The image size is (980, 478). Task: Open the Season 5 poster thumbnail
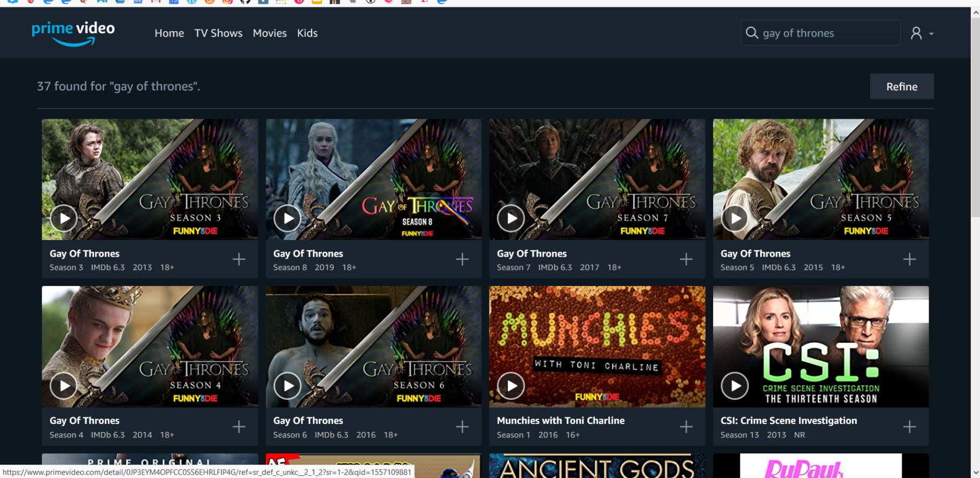click(x=821, y=179)
